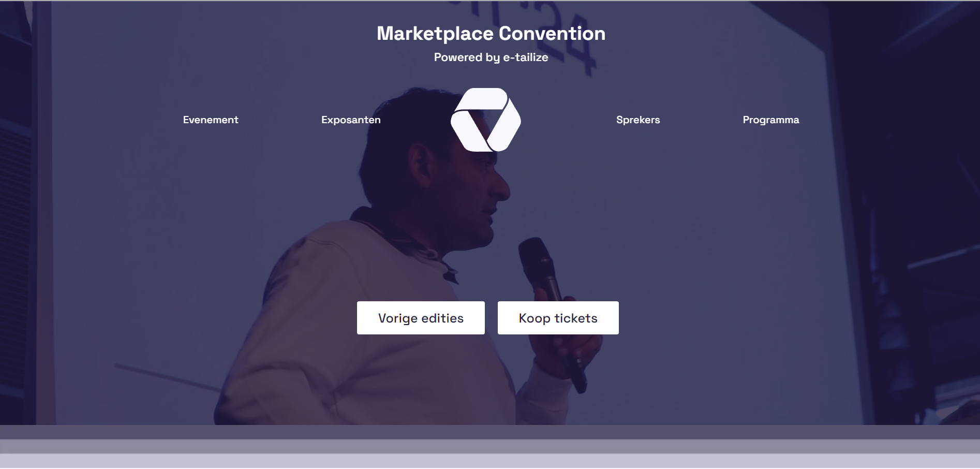
Task: Go to the Exposanten page
Action: click(x=351, y=120)
